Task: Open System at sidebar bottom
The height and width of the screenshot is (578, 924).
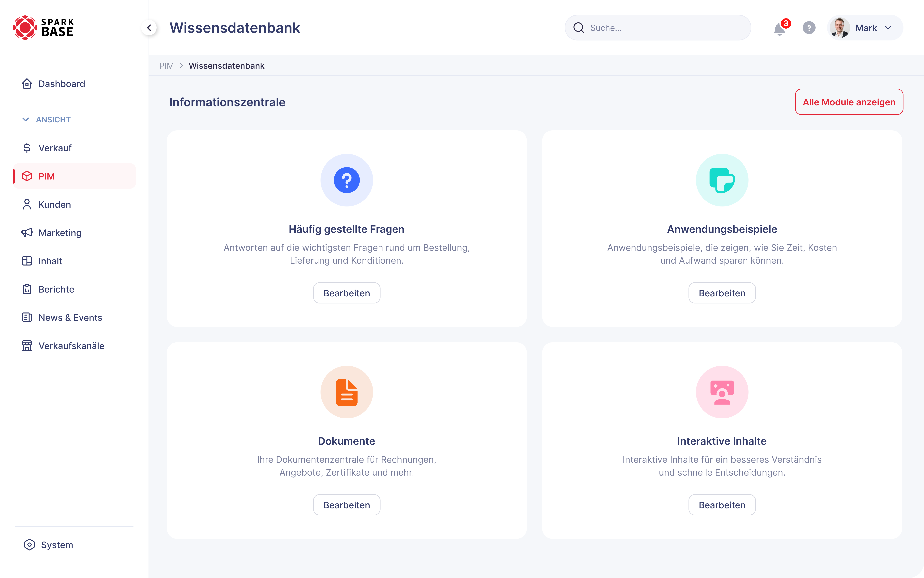Action: (74, 545)
